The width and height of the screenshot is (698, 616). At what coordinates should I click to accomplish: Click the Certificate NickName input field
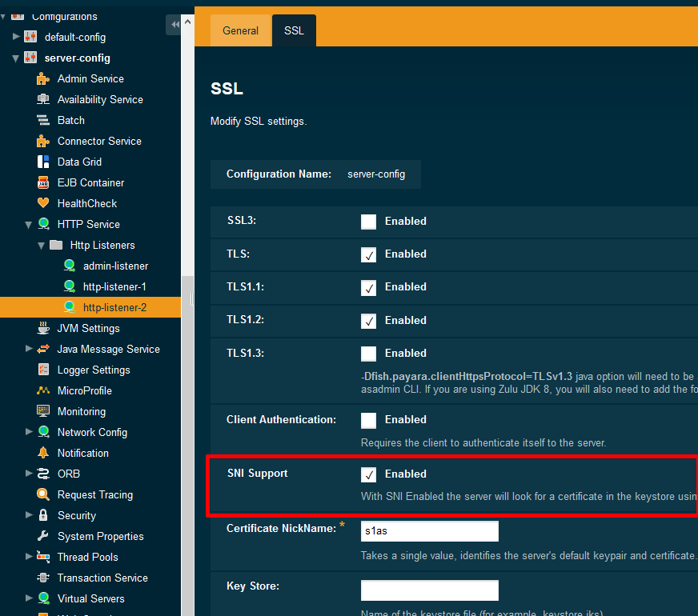tap(429, 531)
